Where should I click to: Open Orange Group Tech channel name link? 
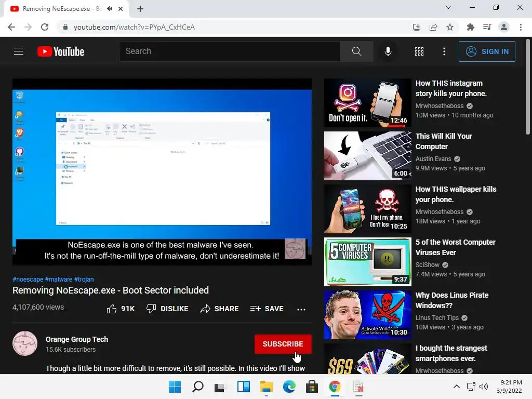77,339
